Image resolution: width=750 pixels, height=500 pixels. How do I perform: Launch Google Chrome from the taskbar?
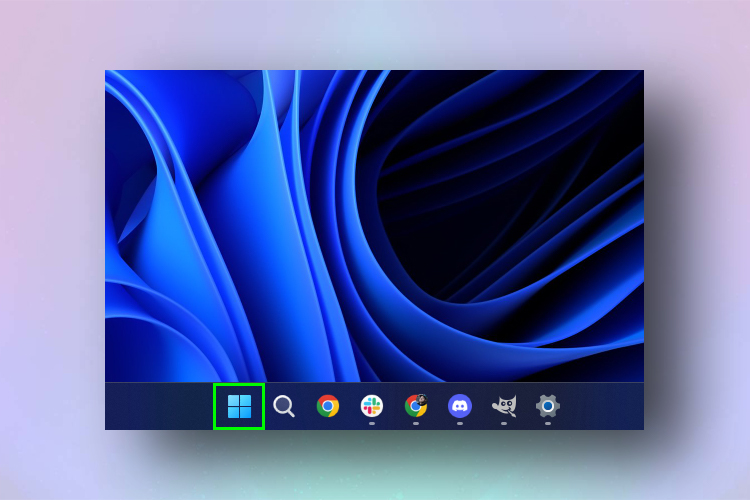point(328,406)
